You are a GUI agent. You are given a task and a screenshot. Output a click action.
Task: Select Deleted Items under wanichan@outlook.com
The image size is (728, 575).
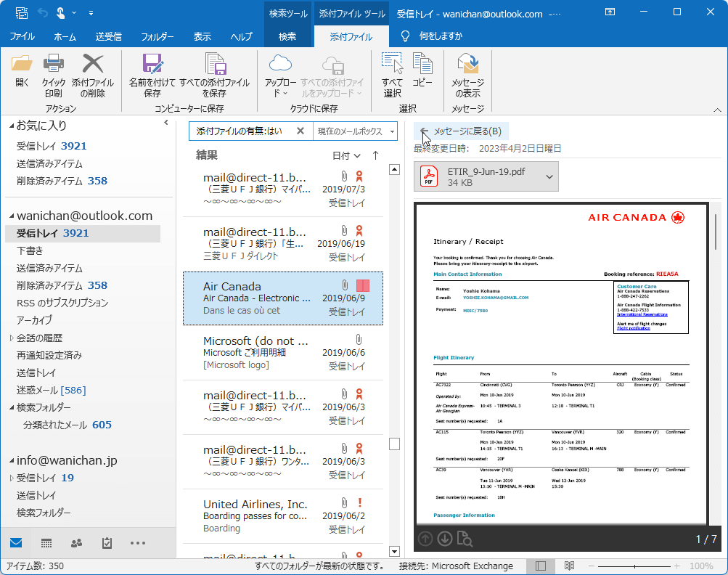62,285
